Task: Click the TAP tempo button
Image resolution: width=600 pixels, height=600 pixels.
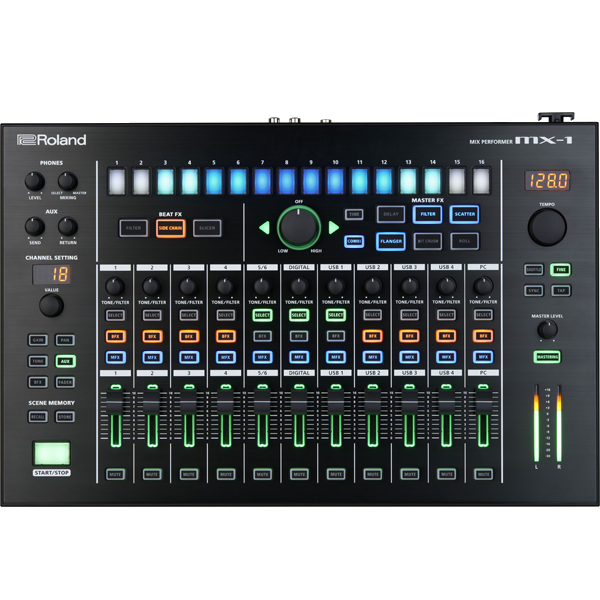Action: 561,290
